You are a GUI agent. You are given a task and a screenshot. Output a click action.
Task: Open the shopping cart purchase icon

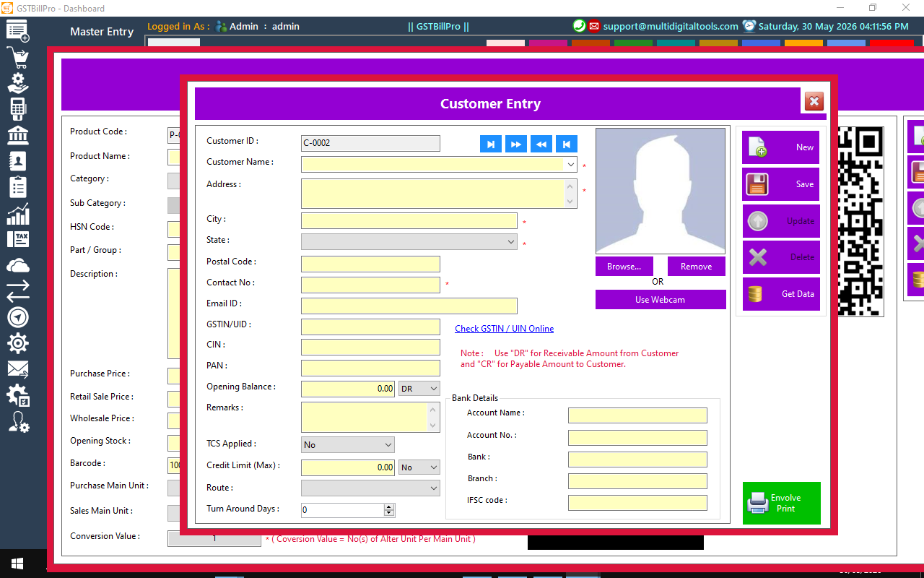point(18,58)
